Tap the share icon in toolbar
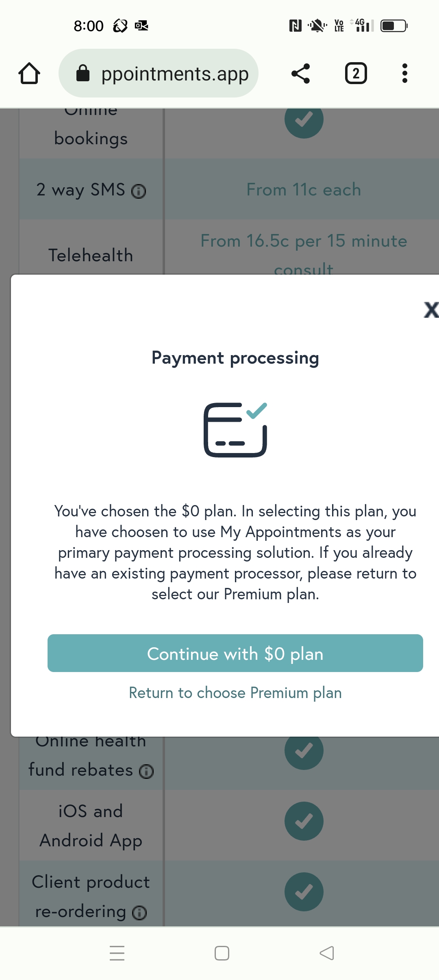Viewport: 439px width, 980px height. pos(301,74)
